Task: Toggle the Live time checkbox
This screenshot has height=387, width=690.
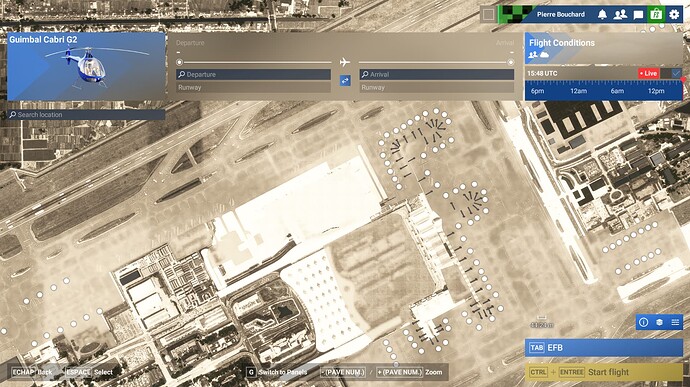Action: pos(676,73)
